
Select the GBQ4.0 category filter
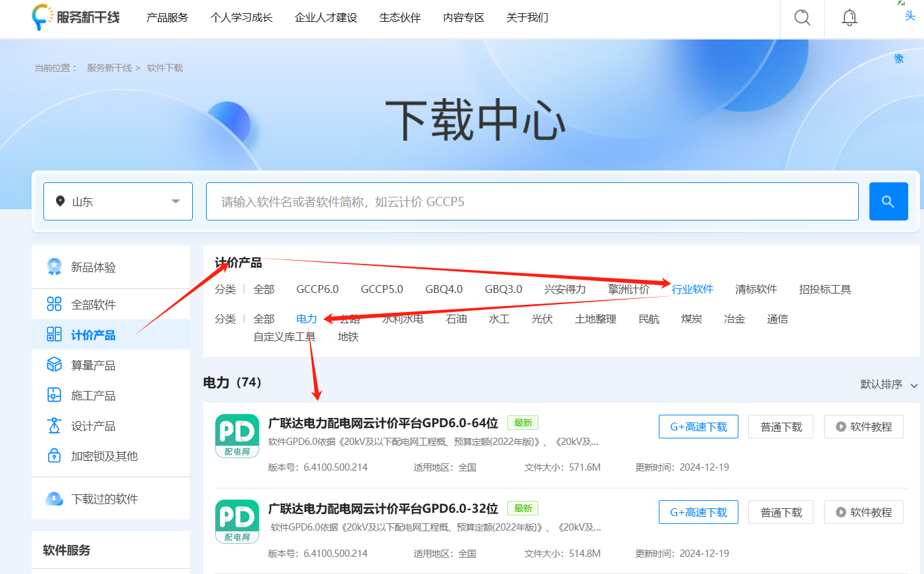point(444,289)
